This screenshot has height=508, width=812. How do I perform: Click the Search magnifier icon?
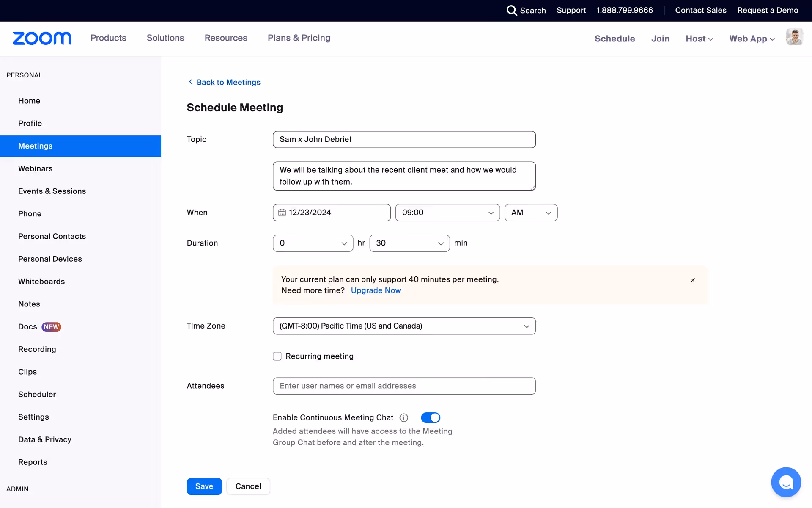pyautogui.click(x=512, y=10)
